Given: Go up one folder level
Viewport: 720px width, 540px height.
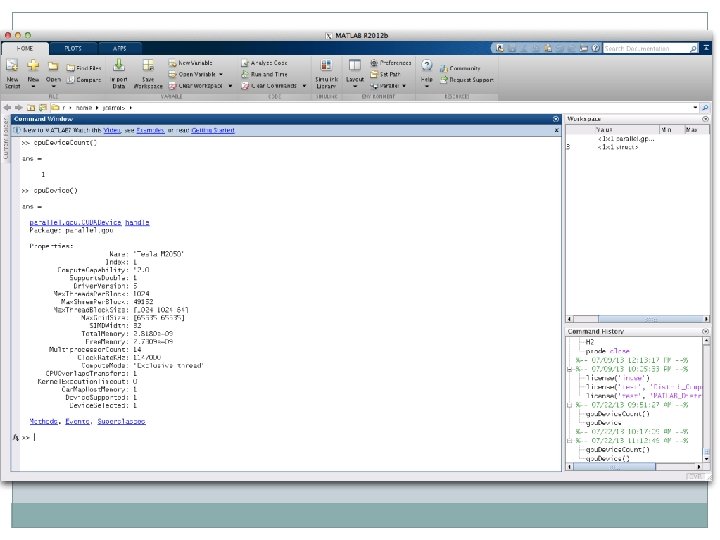Looking at the screenshot, I should click(31, 107).
